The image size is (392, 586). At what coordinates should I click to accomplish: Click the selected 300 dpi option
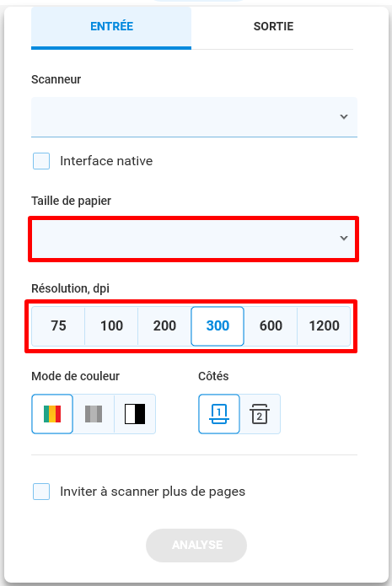click(x=217, y=326)
